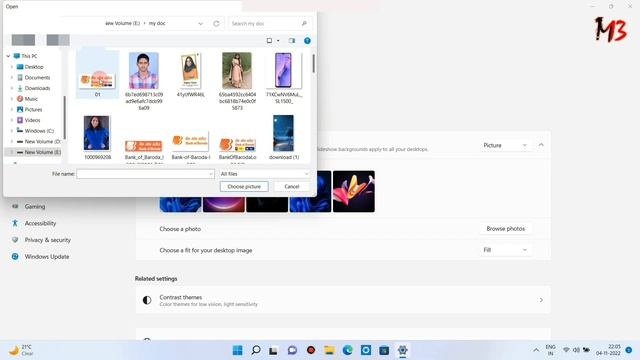The height and width of the screenshot is (360, 640).
Task: Open Microsoft Store from the taskbar
Action: [x=384, y=350]
